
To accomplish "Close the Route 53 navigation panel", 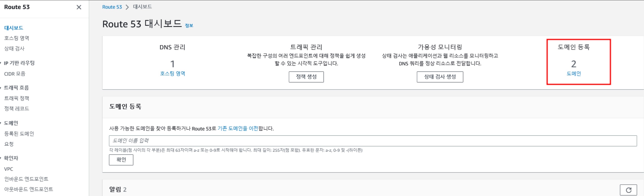I will point(79,7).
